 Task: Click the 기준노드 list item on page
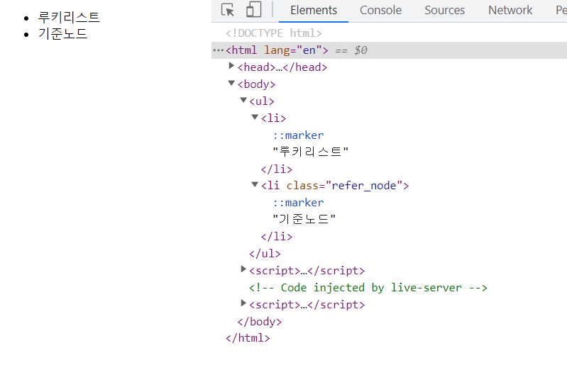tap(63, 34)
